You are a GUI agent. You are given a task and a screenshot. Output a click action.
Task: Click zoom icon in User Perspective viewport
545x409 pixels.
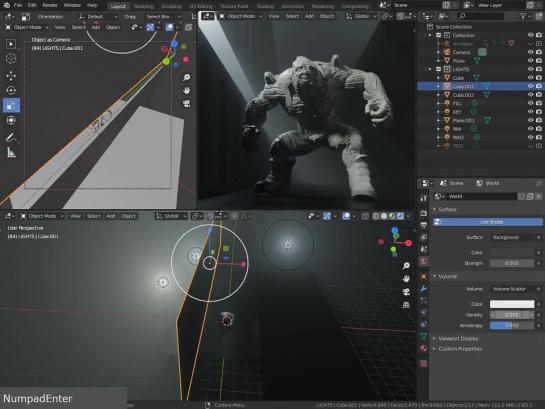click(406, 266)
